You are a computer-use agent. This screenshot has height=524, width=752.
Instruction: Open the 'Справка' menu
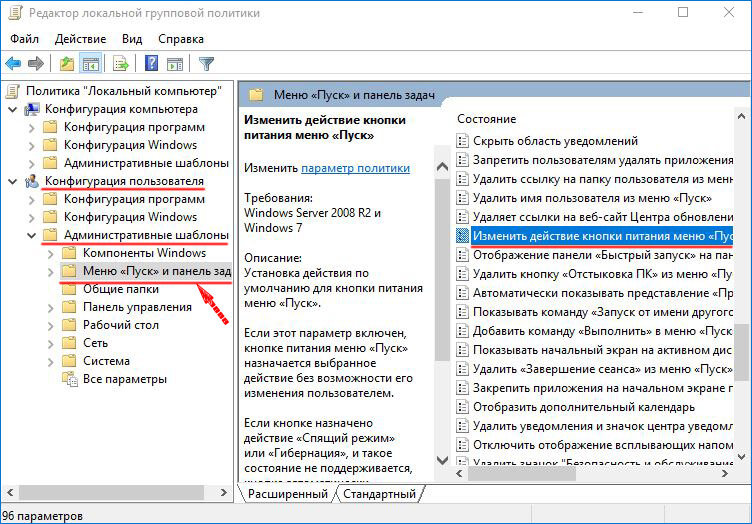tap(181, 39)
